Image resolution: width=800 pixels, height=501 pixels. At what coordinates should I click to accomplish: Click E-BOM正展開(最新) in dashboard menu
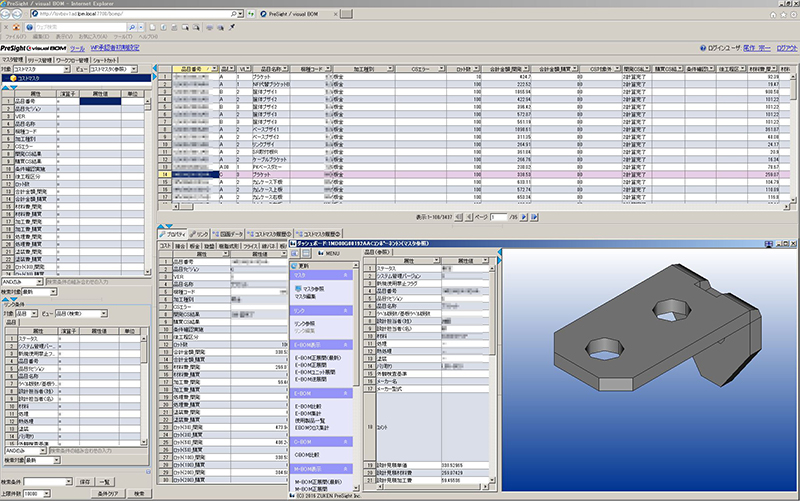(x=317, y=358)
